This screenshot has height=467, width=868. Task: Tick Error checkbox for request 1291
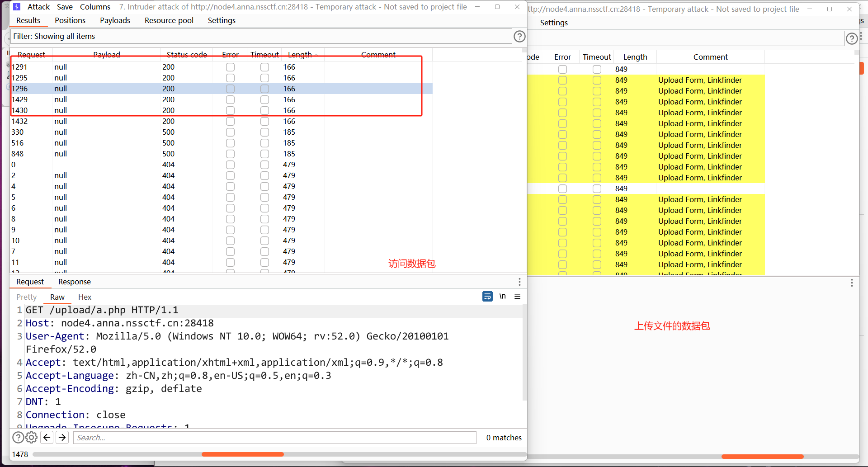(x=231, y=67)
